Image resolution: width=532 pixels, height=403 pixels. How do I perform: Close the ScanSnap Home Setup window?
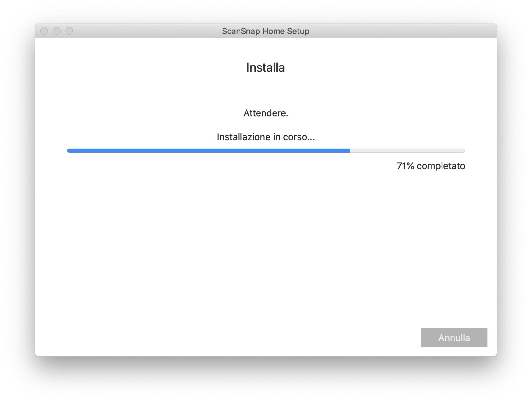click(x=44, y=31)
